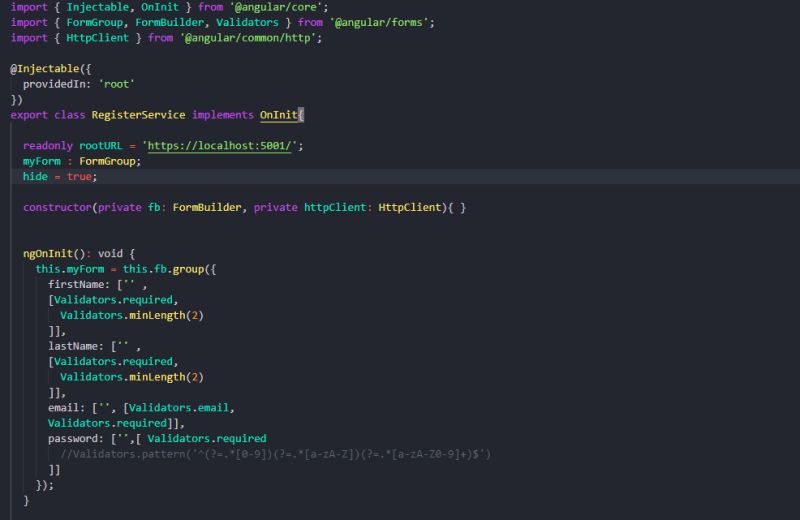The height and width of the screenshot is (520, 800).
Task: Click the 'true' value on hide line
Action: 79,177
